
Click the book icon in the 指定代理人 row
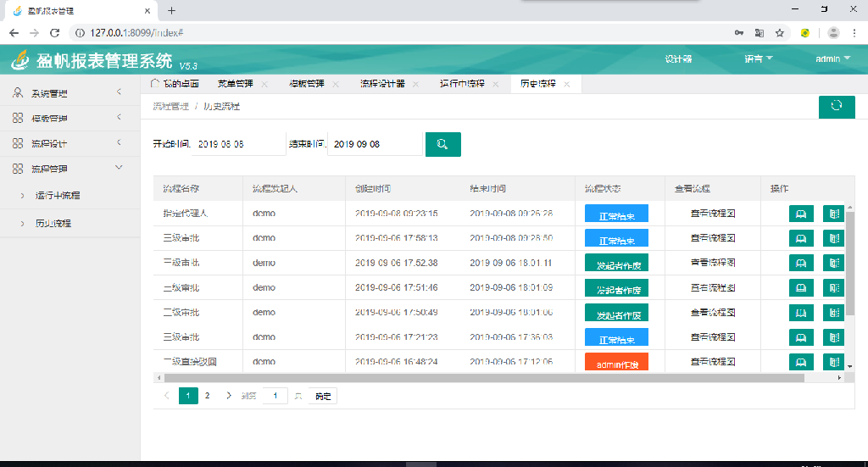click(x=801, y=214)
